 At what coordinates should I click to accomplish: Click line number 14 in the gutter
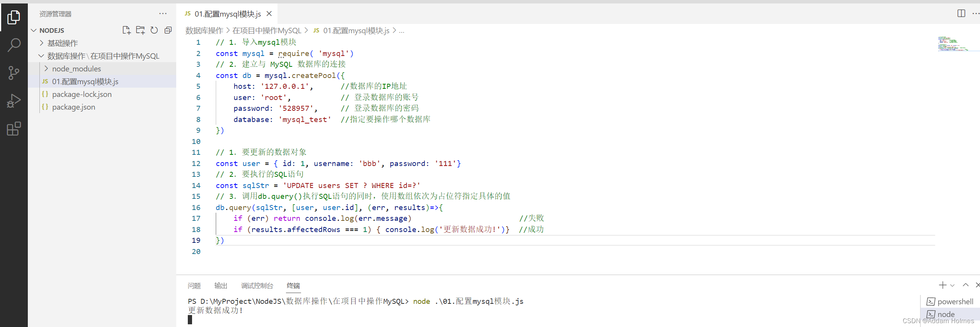pyautogui.click(x=196, y=186)
